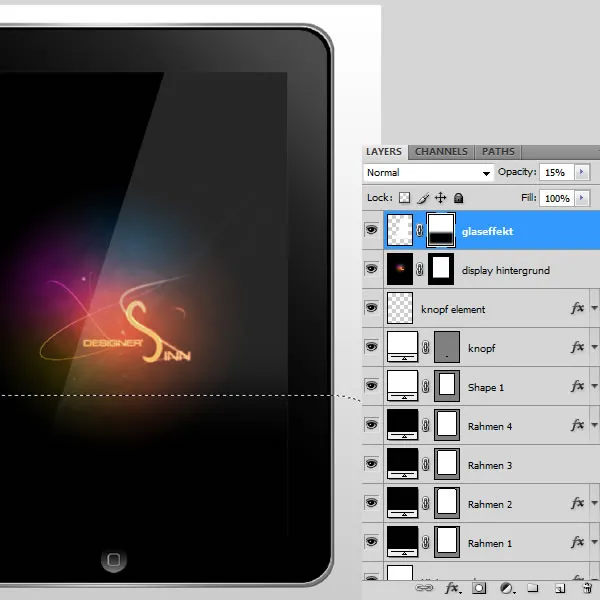Expand effects arrow on Rahmen 2 layer
600x600 pixels.
pos(594,503)
